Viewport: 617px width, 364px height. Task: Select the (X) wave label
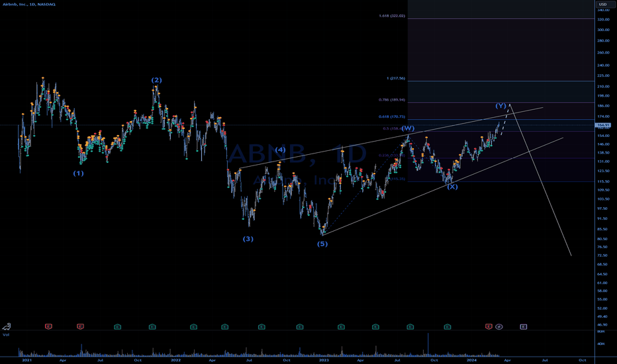coord(452,187)
